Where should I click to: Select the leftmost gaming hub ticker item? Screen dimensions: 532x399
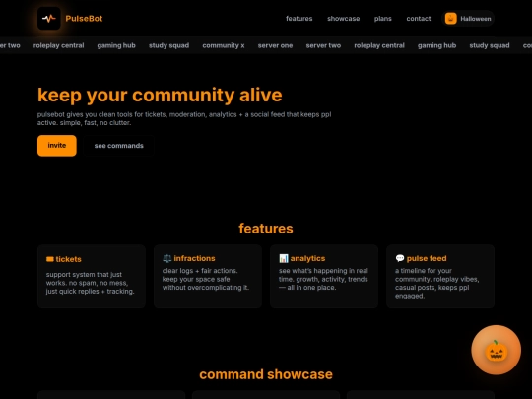click(x=116, y=45)
